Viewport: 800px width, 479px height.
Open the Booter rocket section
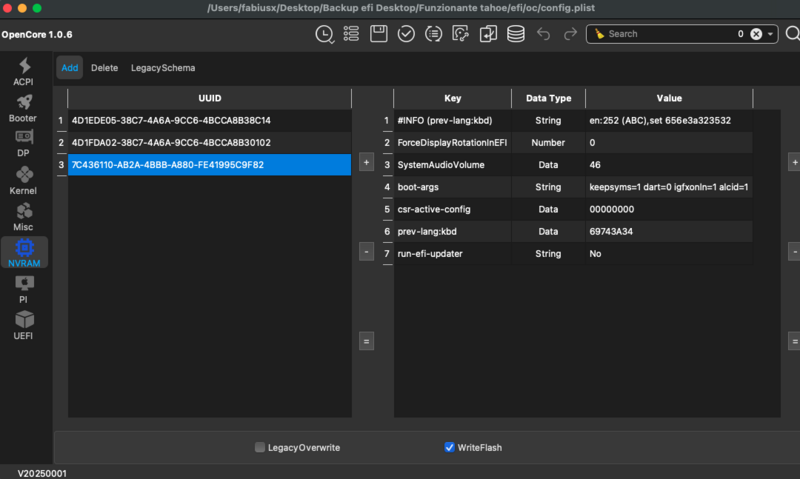tap(24, 108)
